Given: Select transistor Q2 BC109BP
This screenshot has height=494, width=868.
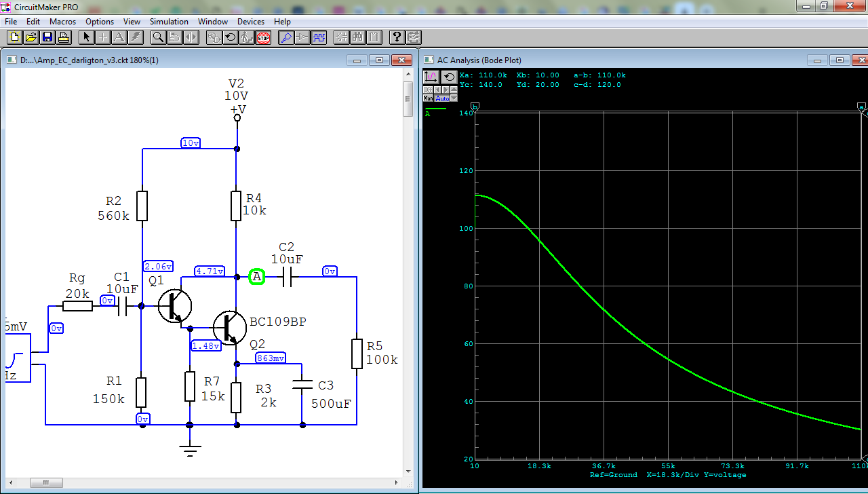Looking at the screenshot, I should click(230, 328).
